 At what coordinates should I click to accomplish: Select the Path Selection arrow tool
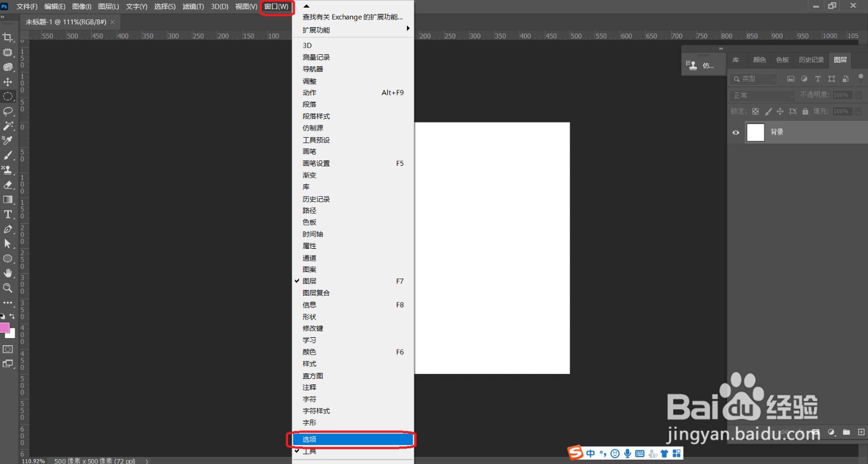8,243
